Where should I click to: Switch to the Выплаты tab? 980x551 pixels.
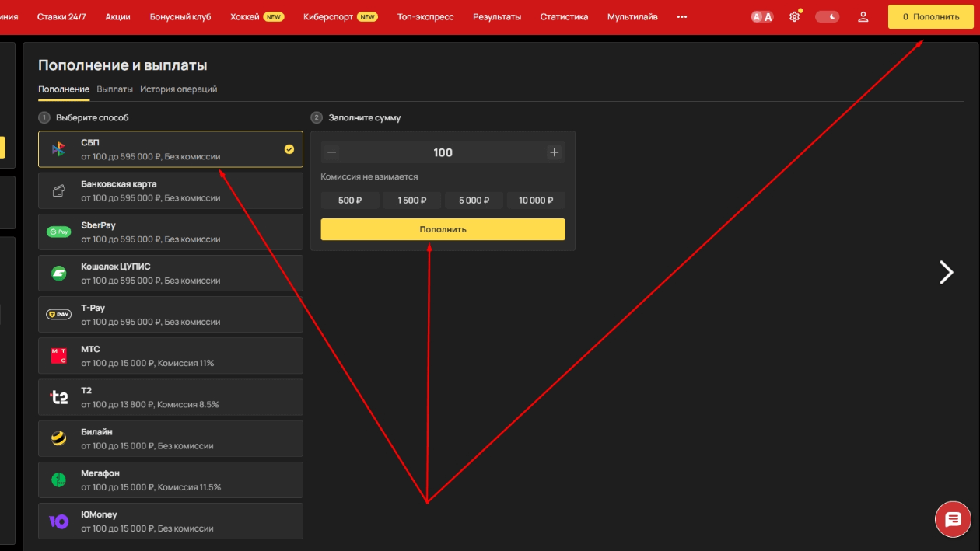114,89
